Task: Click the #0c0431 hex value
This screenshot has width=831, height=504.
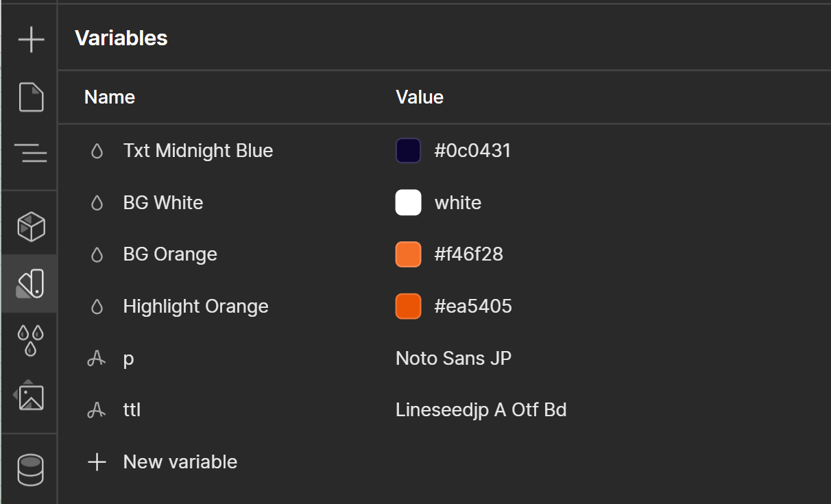Action: click(473, 151)
